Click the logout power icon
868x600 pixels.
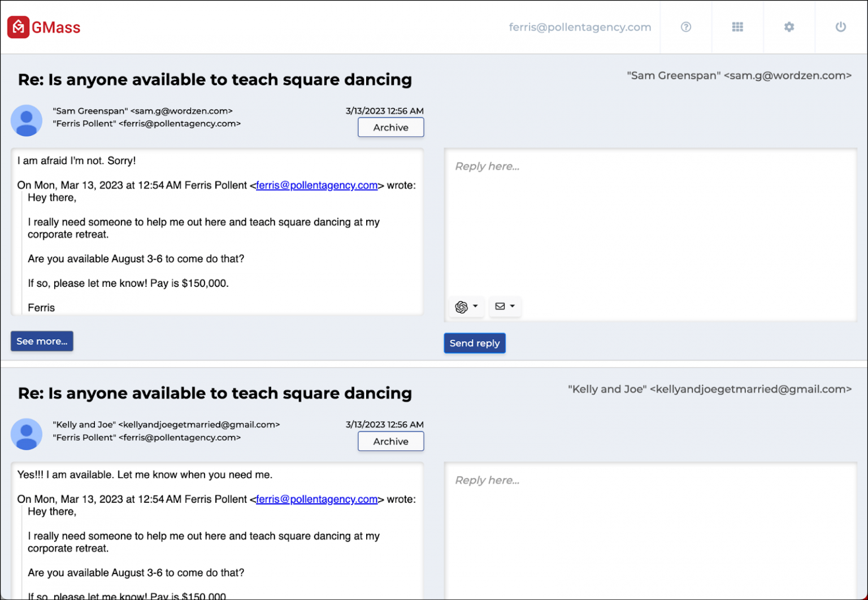tap(840, 27)
